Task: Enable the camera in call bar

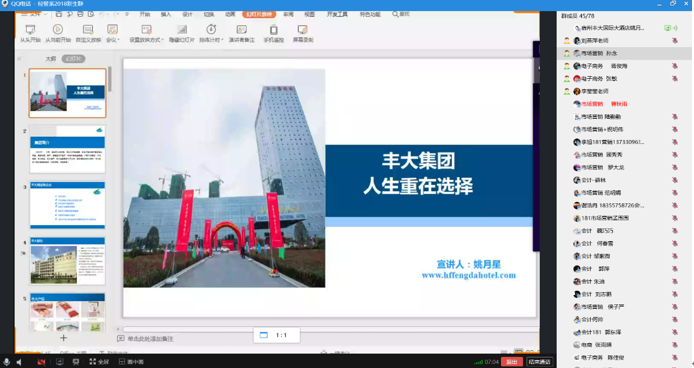Action: pos(42,362)
